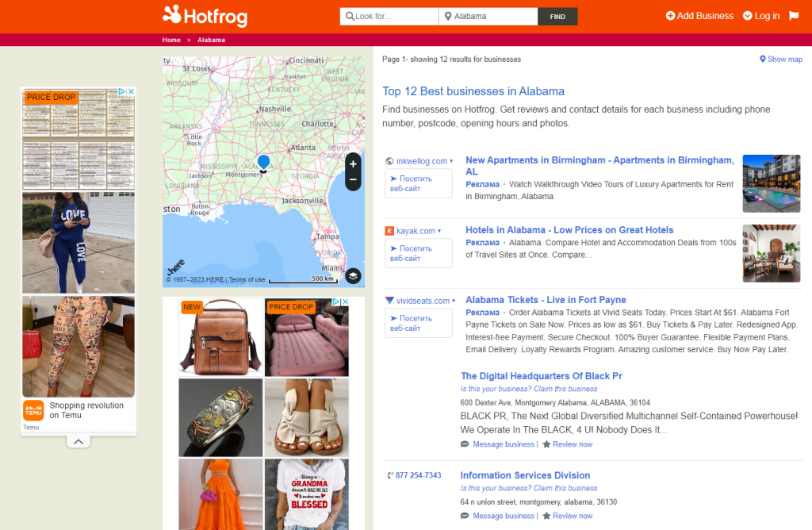Expand the inkwellog.com dropdown arrow

pyautogui.click(x=451, y=161)
